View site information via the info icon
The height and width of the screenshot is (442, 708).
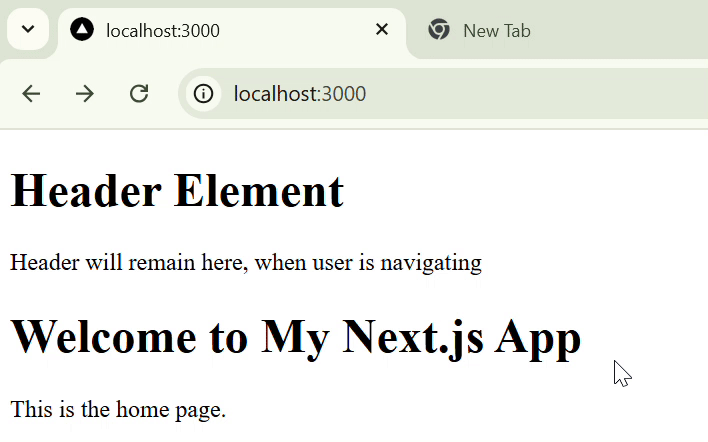tap(203, 94)
